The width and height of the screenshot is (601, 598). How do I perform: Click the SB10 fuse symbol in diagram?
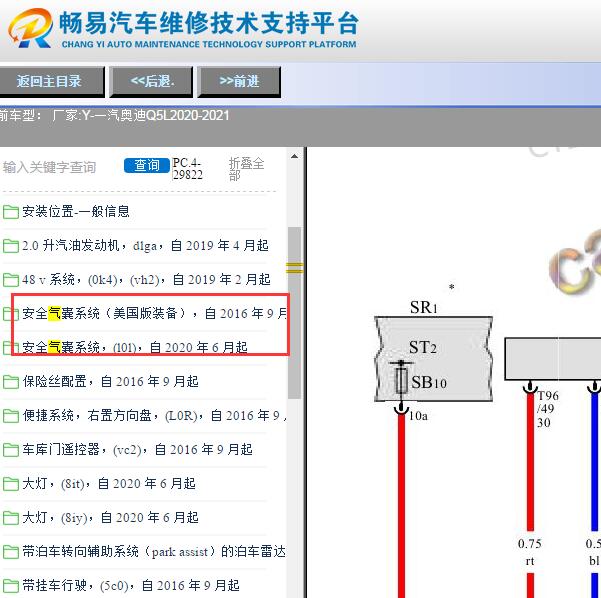401,380
